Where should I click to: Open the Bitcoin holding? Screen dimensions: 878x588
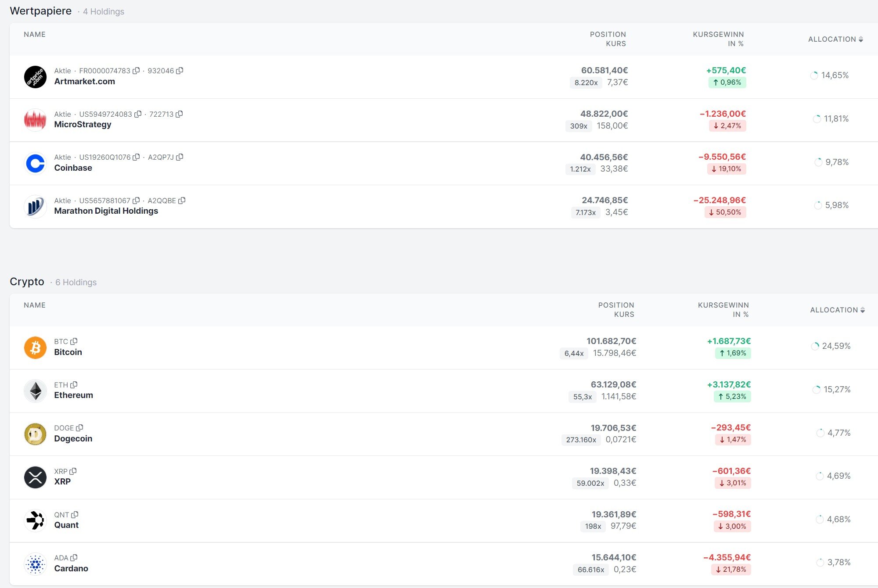pyautogui.click(x=68, y=352)
